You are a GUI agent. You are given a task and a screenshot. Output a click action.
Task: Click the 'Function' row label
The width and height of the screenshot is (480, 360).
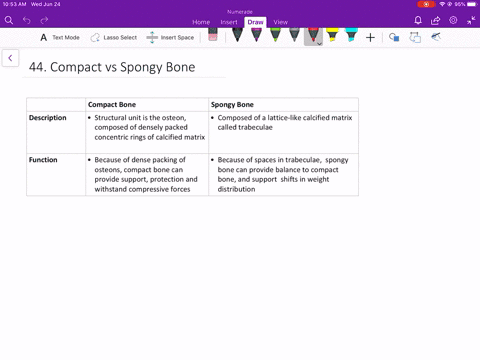(x=43, y=160)
